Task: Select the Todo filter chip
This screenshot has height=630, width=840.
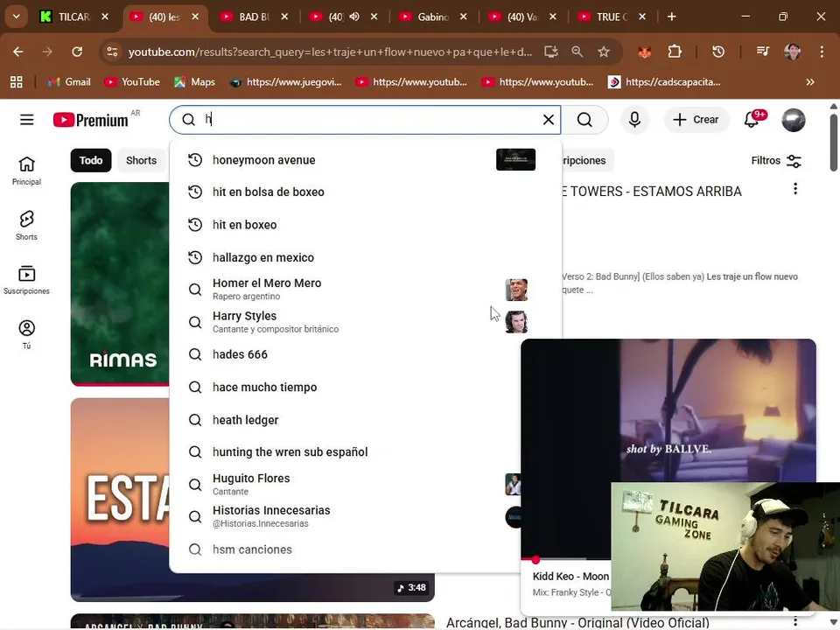Action: [90, 160]
